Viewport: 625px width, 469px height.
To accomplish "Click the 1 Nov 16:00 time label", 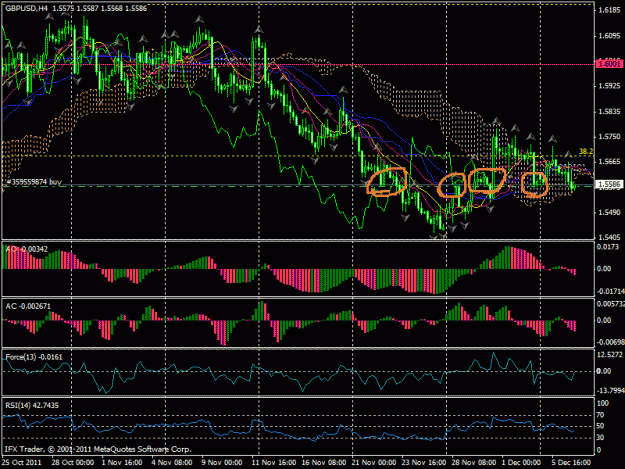I will [122, 463].
